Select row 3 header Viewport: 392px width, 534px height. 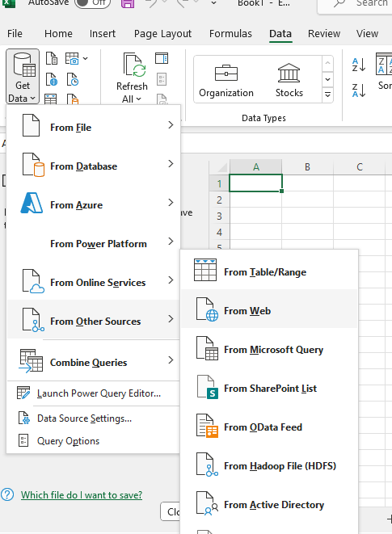(x=219, y=216)
